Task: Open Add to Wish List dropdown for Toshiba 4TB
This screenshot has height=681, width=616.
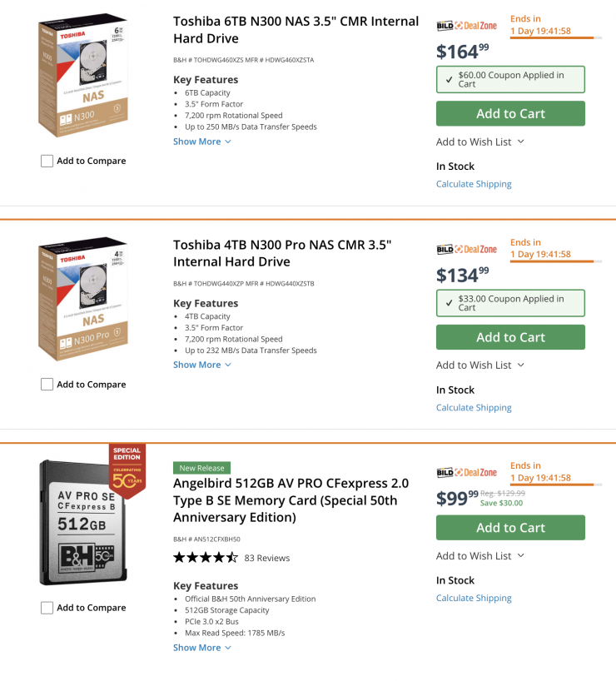Action: click(x=480, y=365)
